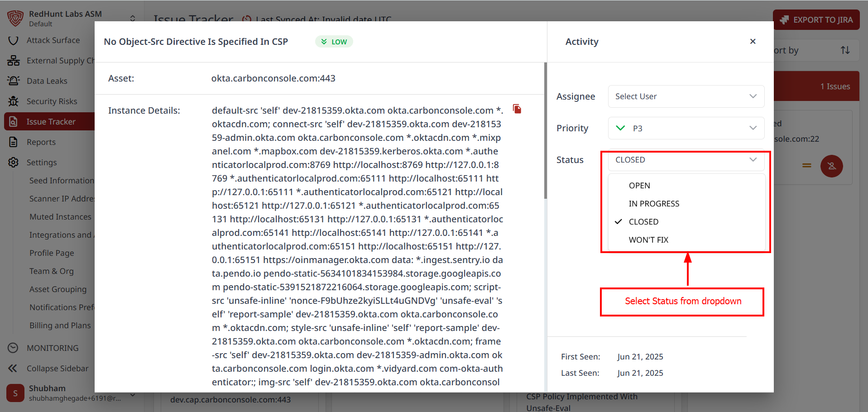
Task: Click the LOW severity badge
Action: [x=334, y=42]
